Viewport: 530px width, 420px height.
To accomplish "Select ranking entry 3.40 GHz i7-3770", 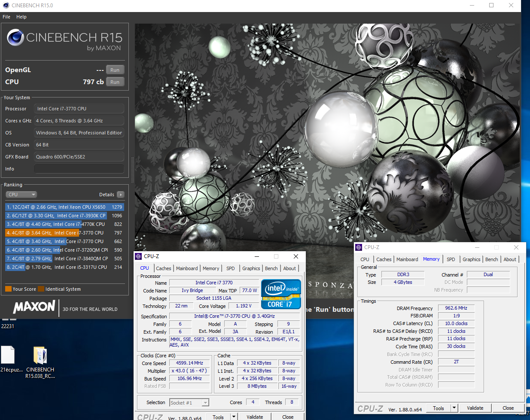I will [x=64, y=241].
